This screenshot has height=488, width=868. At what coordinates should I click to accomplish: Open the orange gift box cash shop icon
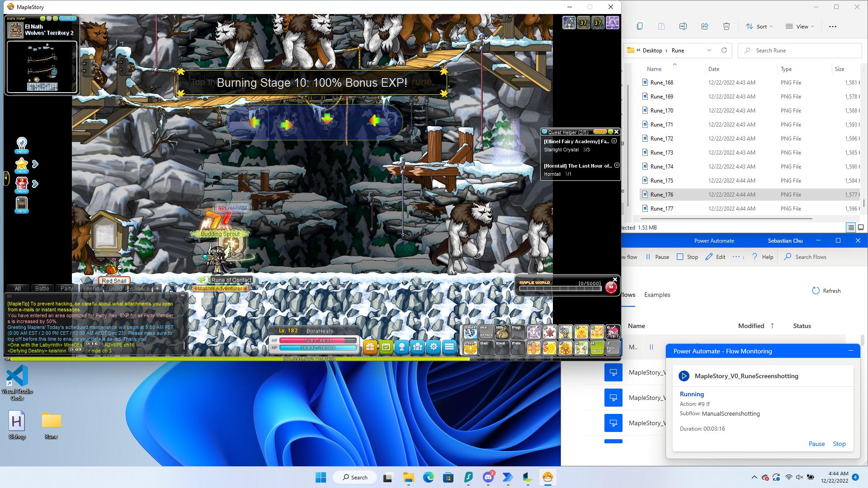point(370,347)
